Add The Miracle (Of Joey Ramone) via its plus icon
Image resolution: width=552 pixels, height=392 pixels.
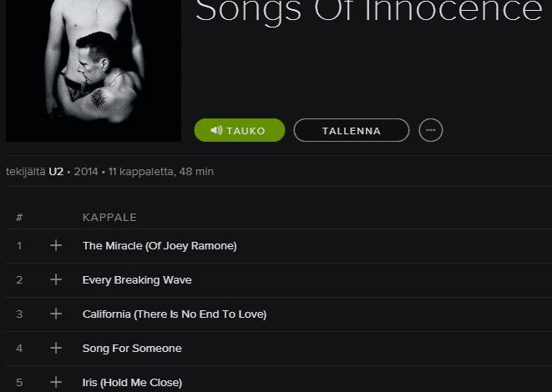(x=56, y=245)
